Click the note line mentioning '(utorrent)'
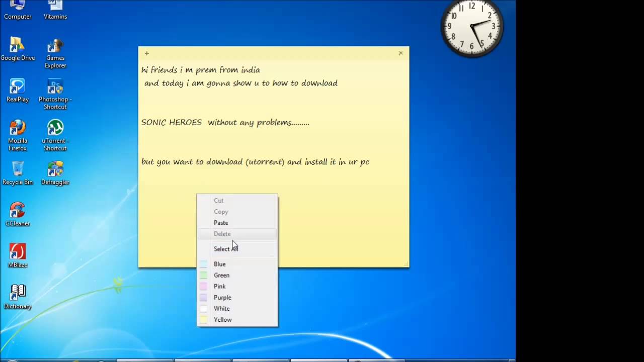Viewport: 644px width, 362px height. 256,162
